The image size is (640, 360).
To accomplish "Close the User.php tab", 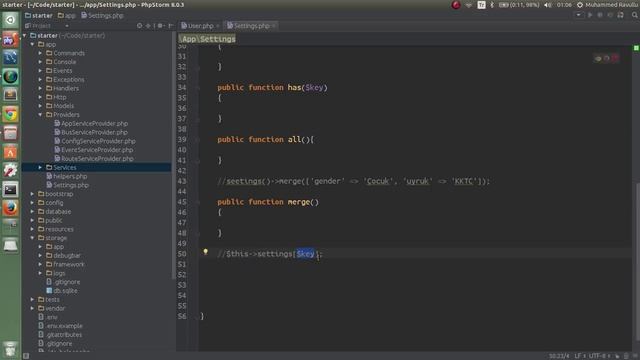I will coord(218,26).
